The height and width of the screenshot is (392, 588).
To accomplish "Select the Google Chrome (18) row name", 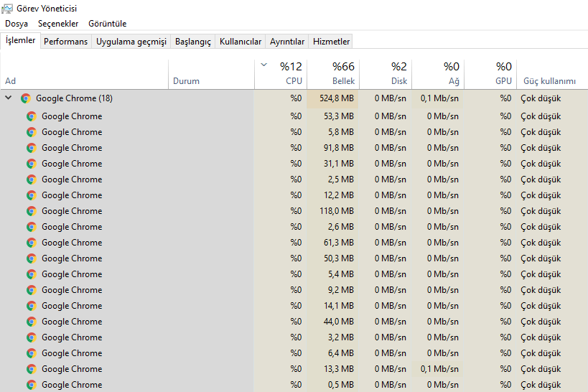I will pyautogui.click(x=74, y=98).
